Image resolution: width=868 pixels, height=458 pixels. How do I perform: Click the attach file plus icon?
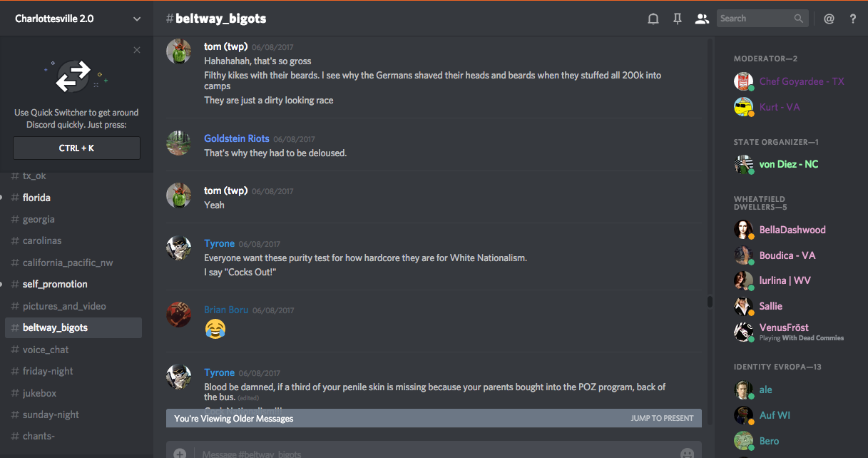[x=180, y=453]
